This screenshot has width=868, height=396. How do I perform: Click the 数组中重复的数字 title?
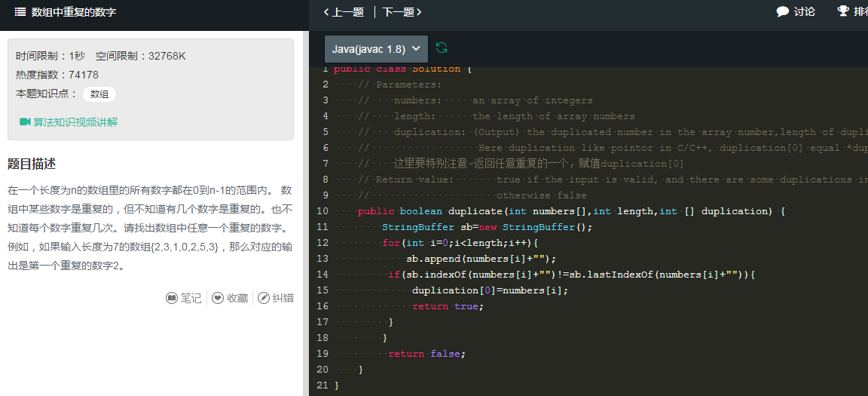[x=74, y=11]
